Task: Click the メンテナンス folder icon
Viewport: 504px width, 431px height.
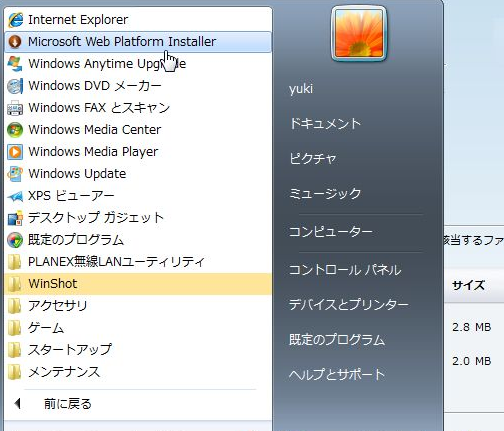Action: 14,372
